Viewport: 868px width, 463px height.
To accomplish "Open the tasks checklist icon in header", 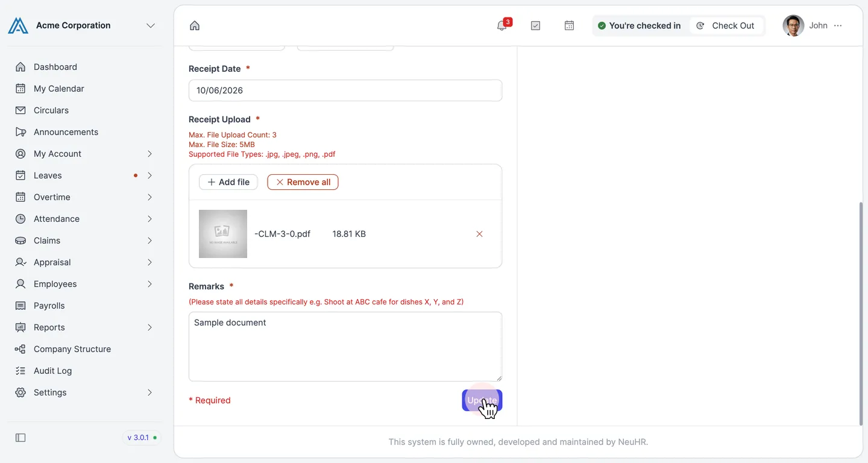I will tap(535, 25).
